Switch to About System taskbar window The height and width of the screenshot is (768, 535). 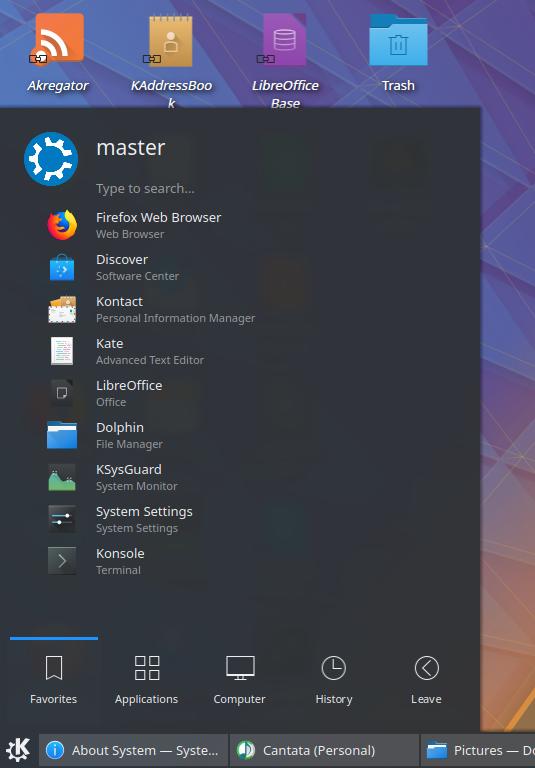(x=133, y=750)
